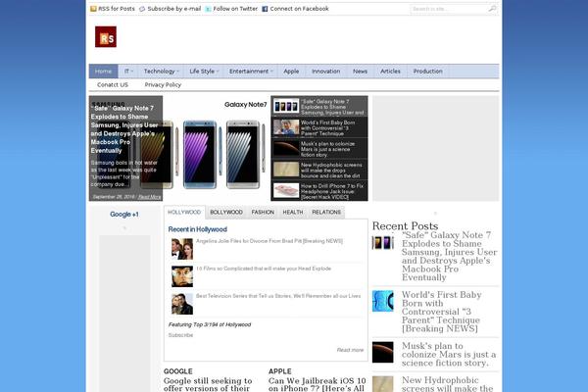The image size is (588, 392).
Task: Switch to the HEALTH tab
Action: pyautogui.click(x=293, y=213)
